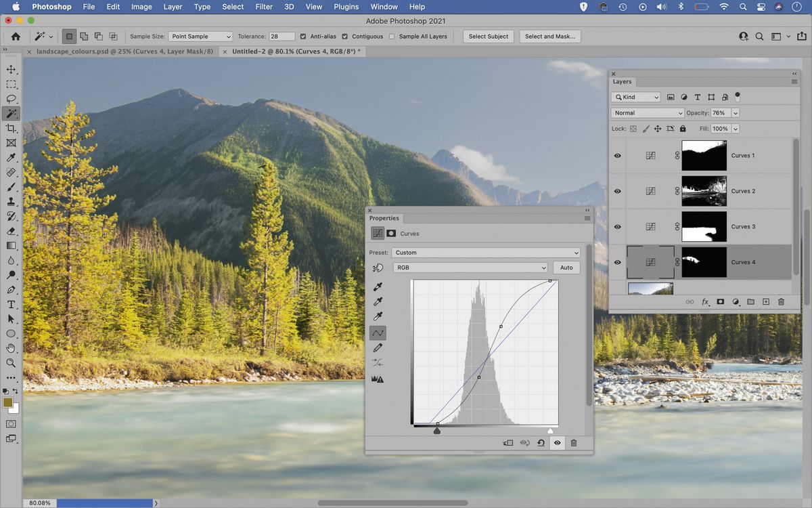Click the Auto button in Curves

[x=566, y=268]
